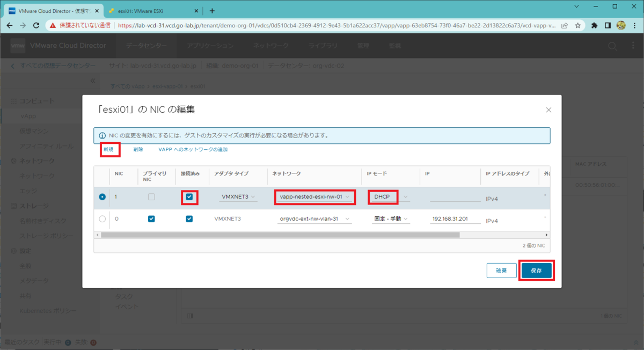The width and height of the screenshot is (644, 350).
Task: Open the browser extensions puzzle icon
Action: pos(595,25)
